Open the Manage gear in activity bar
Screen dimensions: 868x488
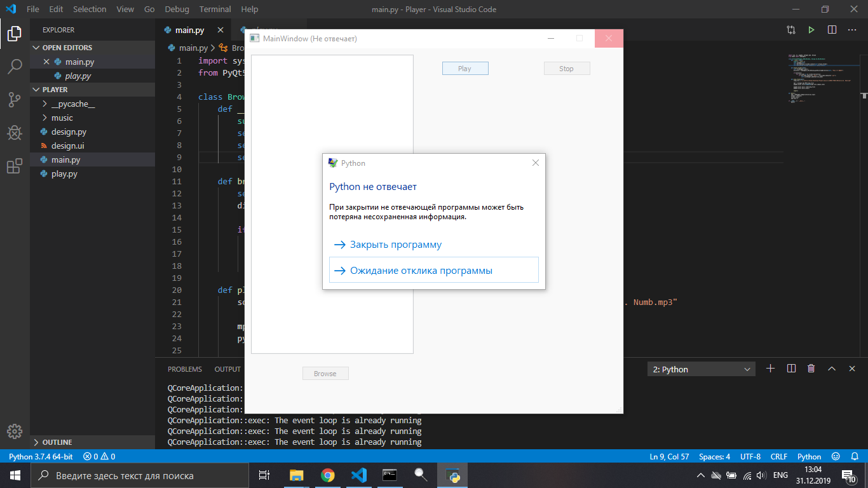point(15,431)
